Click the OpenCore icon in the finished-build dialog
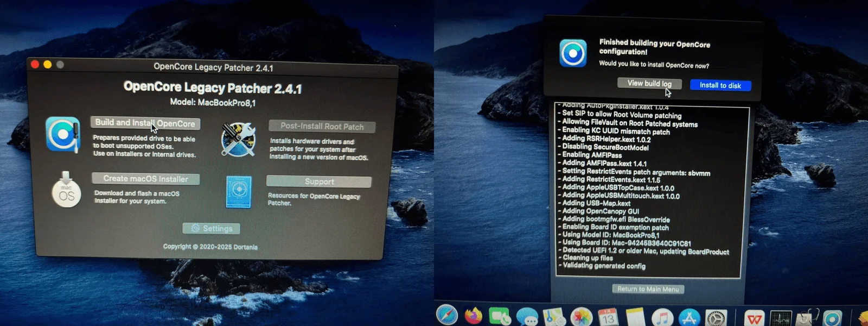The image size is (868, 326). point(573,53)
